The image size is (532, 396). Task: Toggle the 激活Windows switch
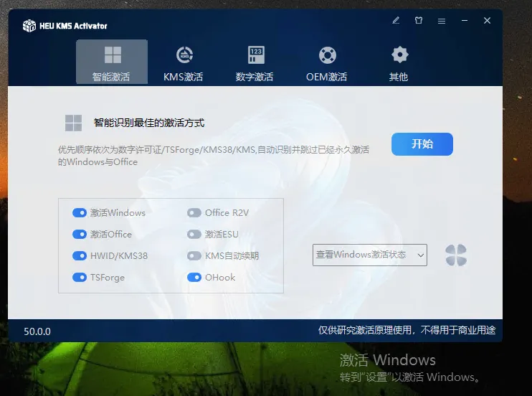coord(80,213)
